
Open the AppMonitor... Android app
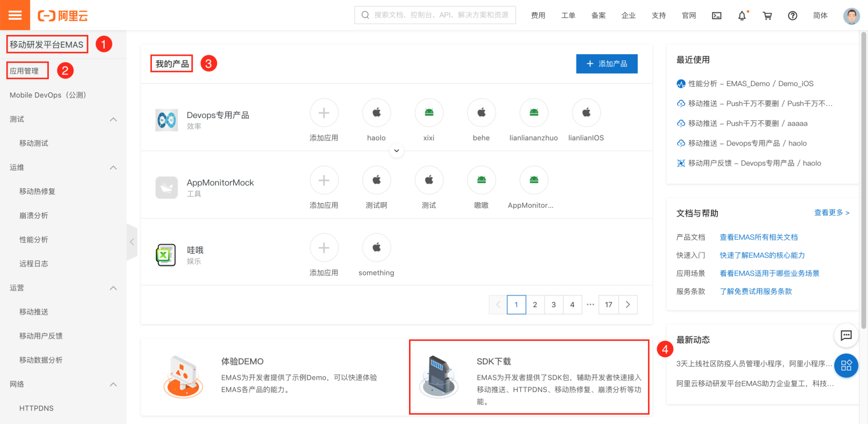[x=533, y=180]
